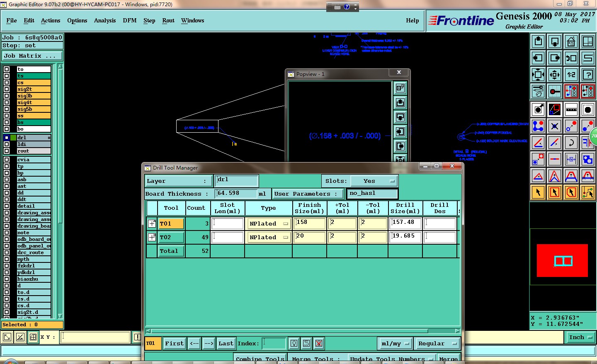Click the pan up view icon
Image resolution: width=597 pixels, height=364 pixels.
pyautogui.click(x=538, y=41)
